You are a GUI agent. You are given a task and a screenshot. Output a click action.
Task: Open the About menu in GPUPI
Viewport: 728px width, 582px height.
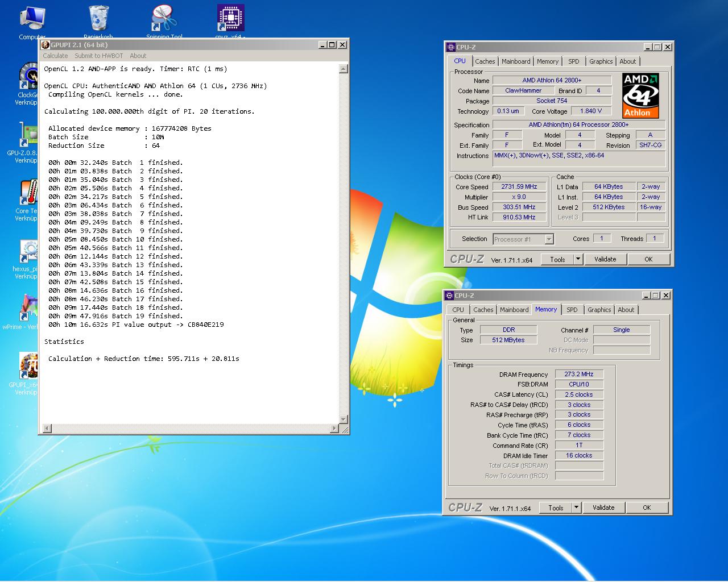tap(138, 56)
